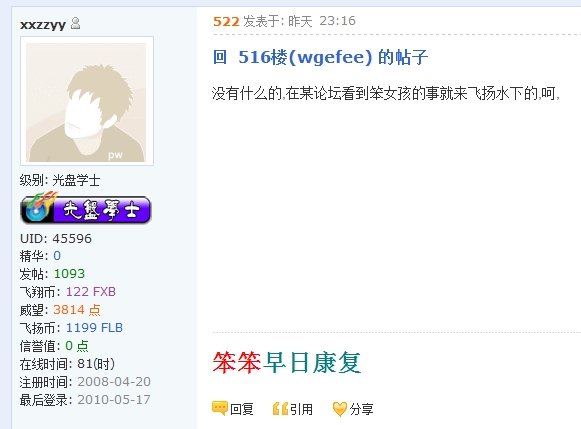Screen dimensions: 581x429
Task: Click the post timestamp 昨天 23:16
Action: (322, 21)
